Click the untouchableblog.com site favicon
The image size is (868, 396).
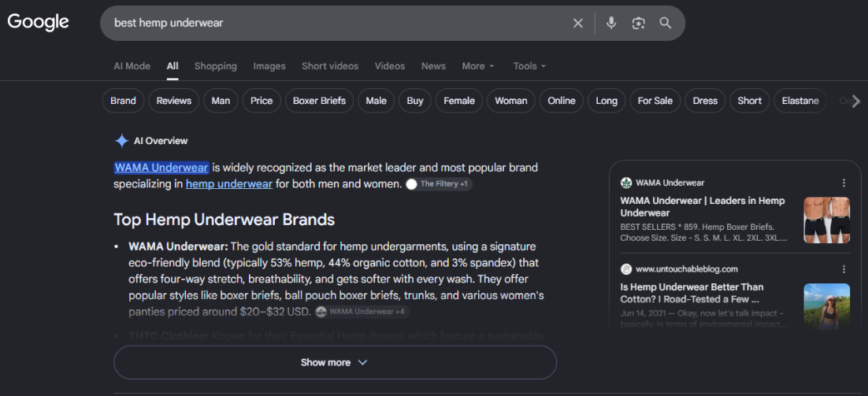tap(626, 269)
